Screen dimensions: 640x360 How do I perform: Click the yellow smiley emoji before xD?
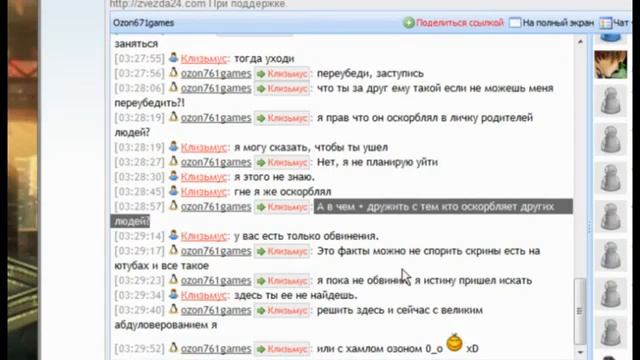(454, 342)
